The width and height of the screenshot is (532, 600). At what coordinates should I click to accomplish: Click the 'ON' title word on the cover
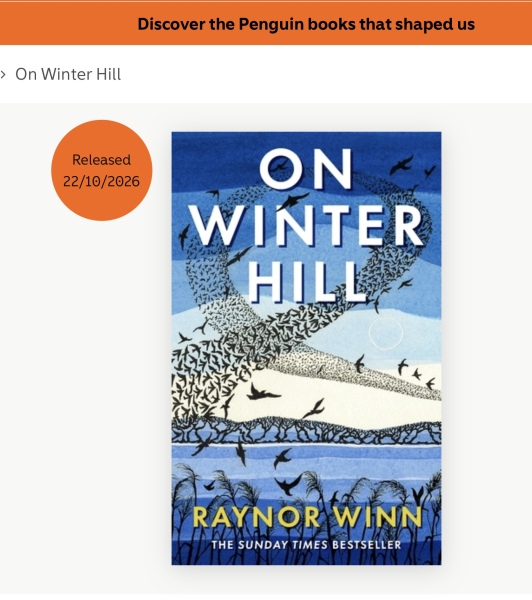click(305, 169)
